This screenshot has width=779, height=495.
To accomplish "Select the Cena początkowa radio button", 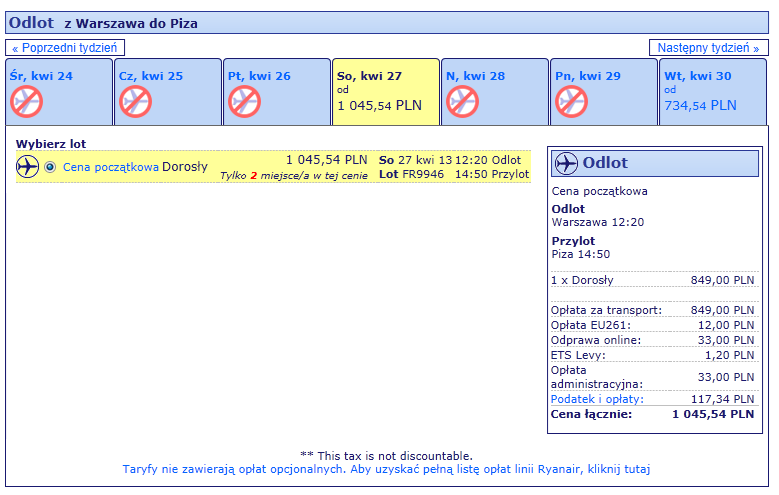I will tap(50, 167).
